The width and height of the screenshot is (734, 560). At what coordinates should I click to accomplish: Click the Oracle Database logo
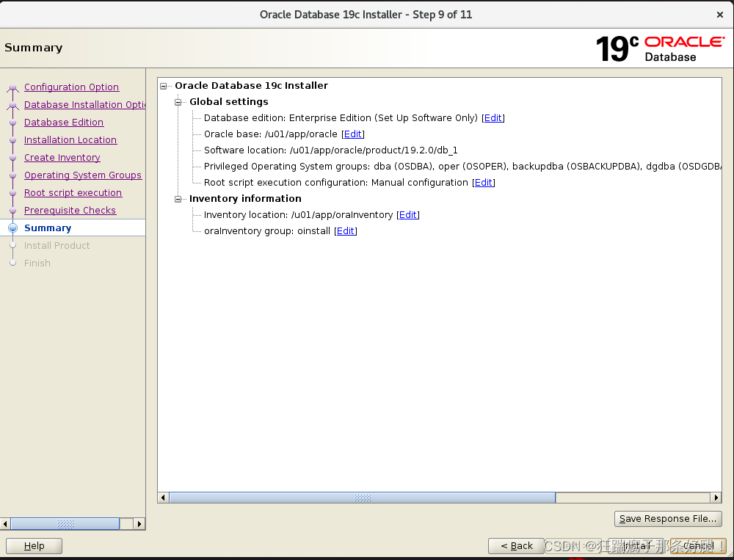coord(684,47)
